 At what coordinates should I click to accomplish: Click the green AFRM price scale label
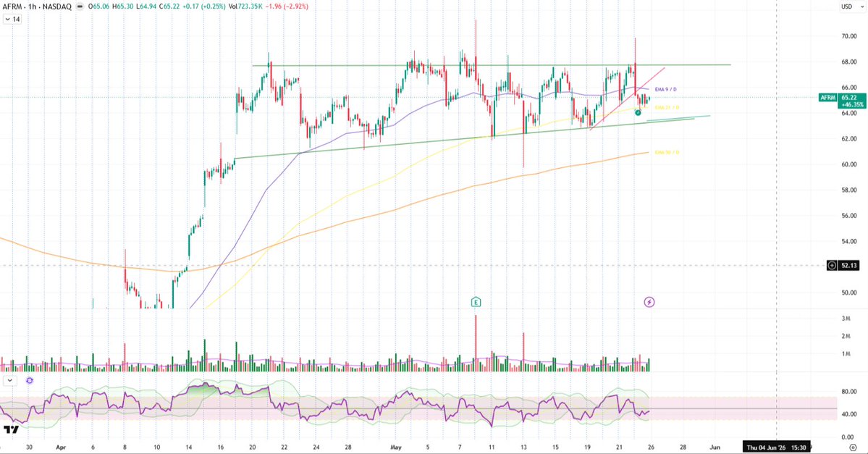point(827,98)
